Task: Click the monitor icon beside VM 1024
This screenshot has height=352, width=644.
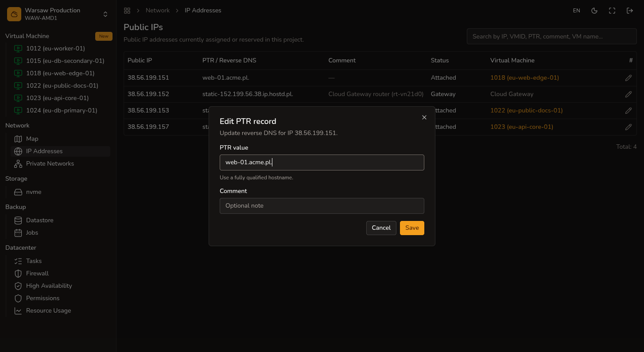Action: [x=18, y=110]
